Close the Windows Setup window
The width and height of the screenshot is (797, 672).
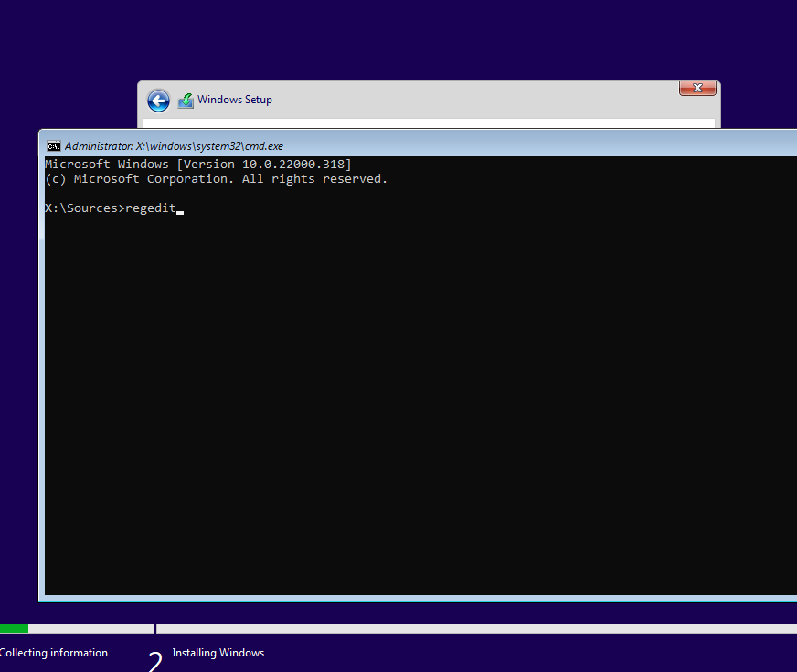(697, 88)
